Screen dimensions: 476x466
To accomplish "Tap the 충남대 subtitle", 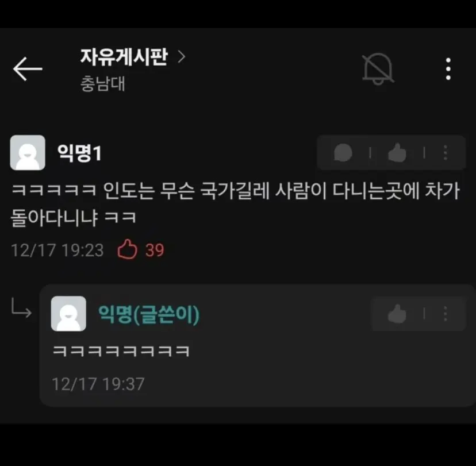I will (x=102, y=83).
